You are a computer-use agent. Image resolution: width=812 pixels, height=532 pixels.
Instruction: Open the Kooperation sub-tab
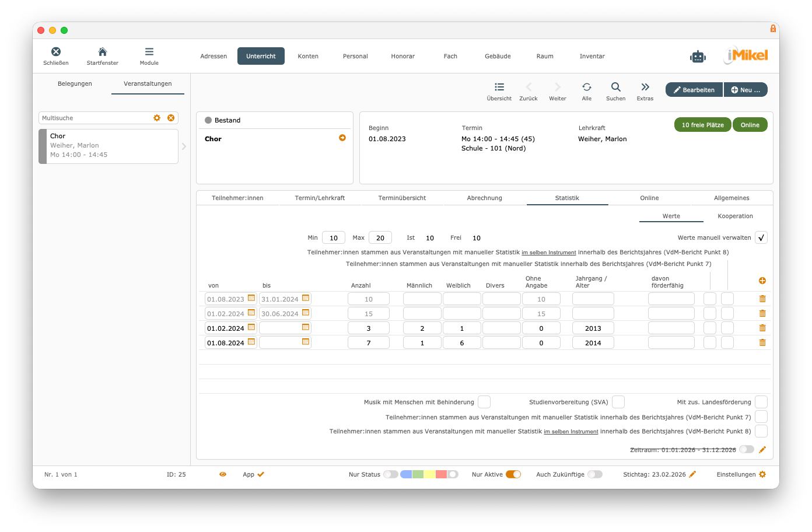coord(735,216)
